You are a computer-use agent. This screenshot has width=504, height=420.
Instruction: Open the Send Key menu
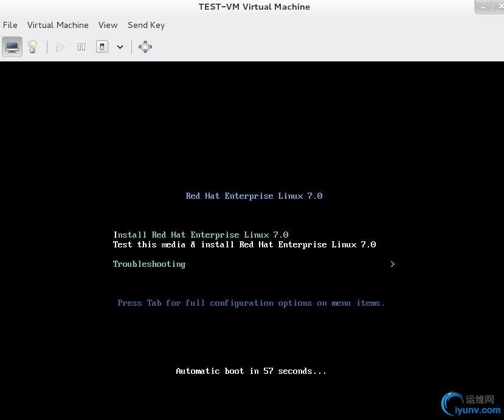147,25
